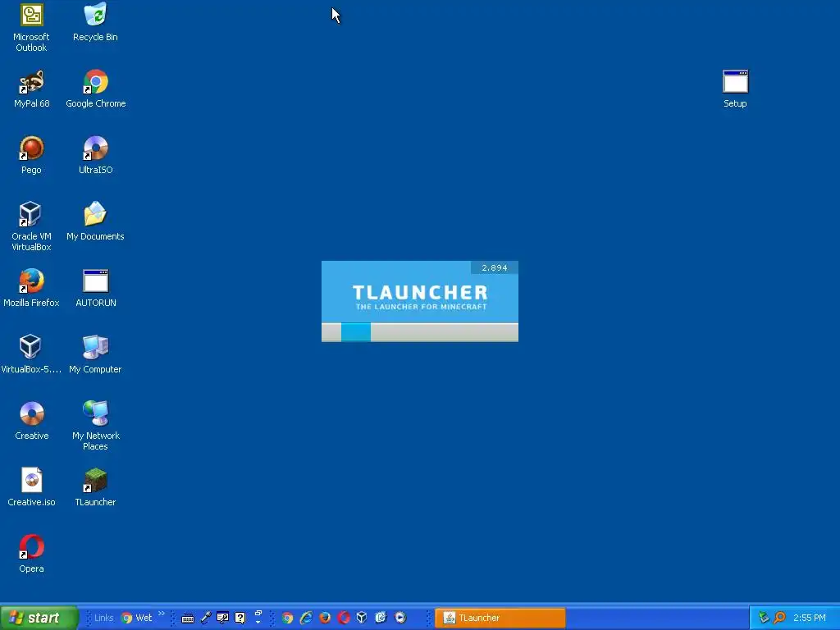Launch Firefox from Quick Launch bar

click(x=325, y=618)
